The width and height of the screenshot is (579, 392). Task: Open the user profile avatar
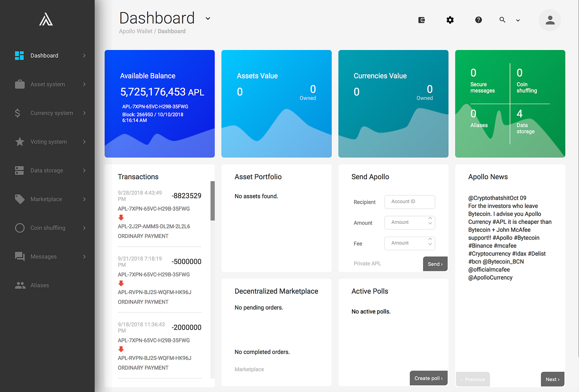[x=550, y=20]
